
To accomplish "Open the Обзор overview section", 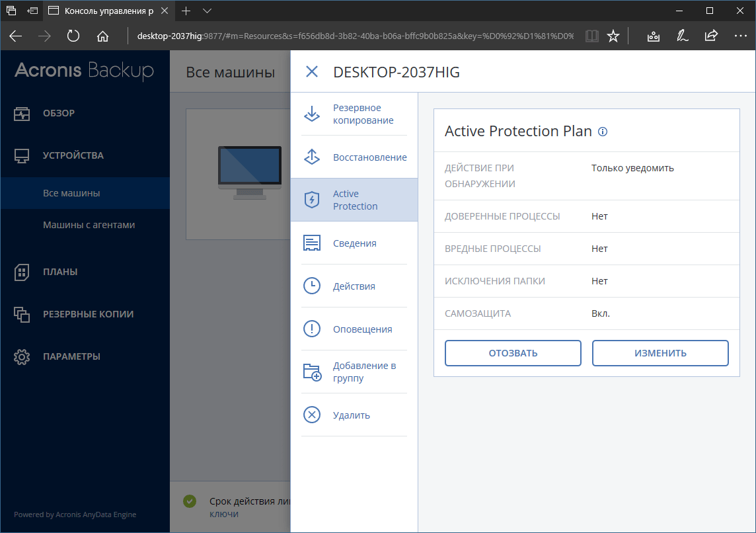I will (59, 113).
